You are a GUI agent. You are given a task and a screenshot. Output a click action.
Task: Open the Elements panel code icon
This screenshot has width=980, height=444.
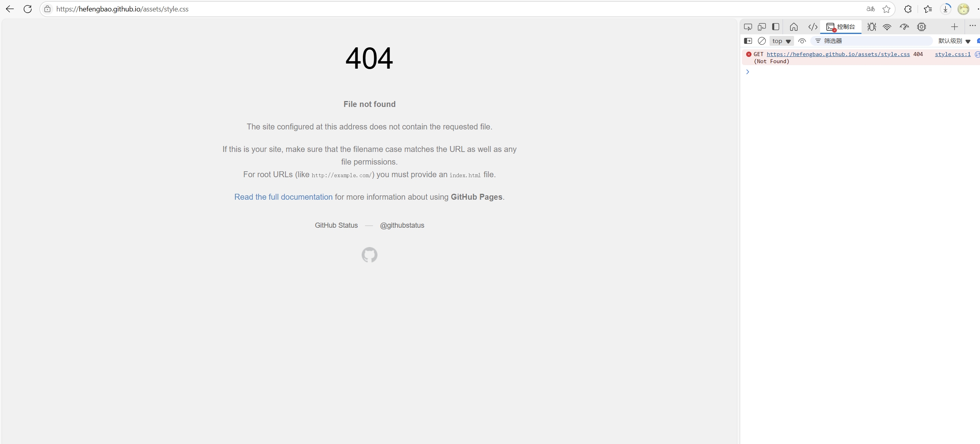coord(813,27)
